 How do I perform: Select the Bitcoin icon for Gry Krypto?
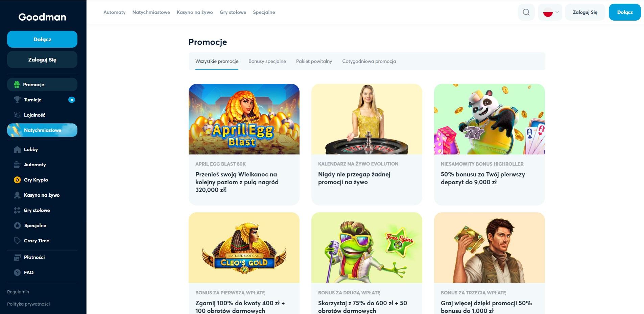tap(17, 180)
